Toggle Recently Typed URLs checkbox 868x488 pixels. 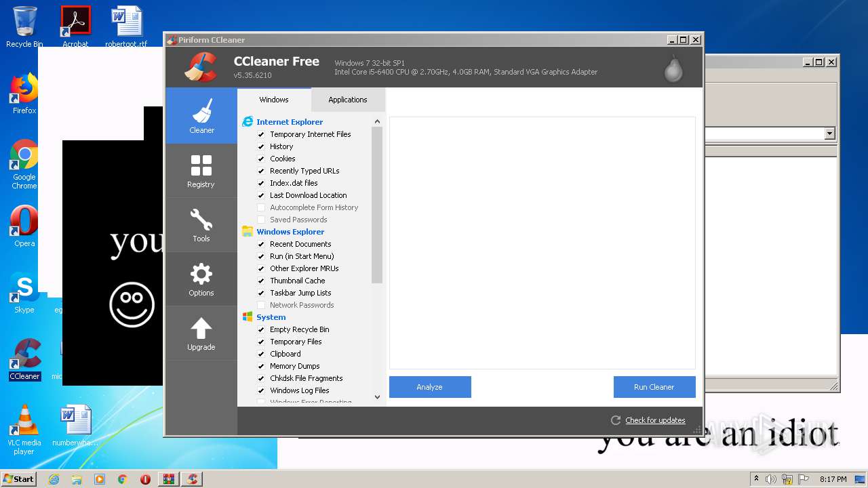(261, 171)
